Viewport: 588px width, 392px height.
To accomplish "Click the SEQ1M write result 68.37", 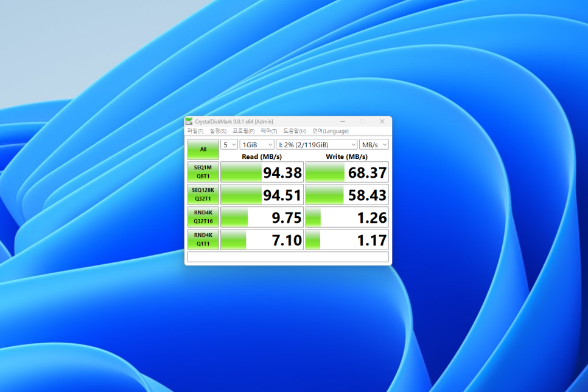I will [346, 173].
